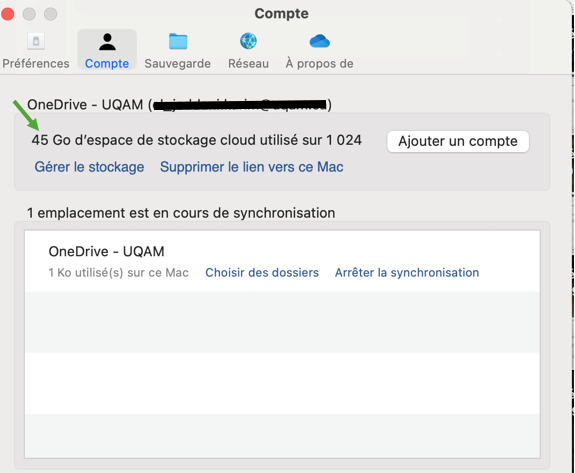
Task: Click the Ajouter un compte button
Action: point(458,141)
